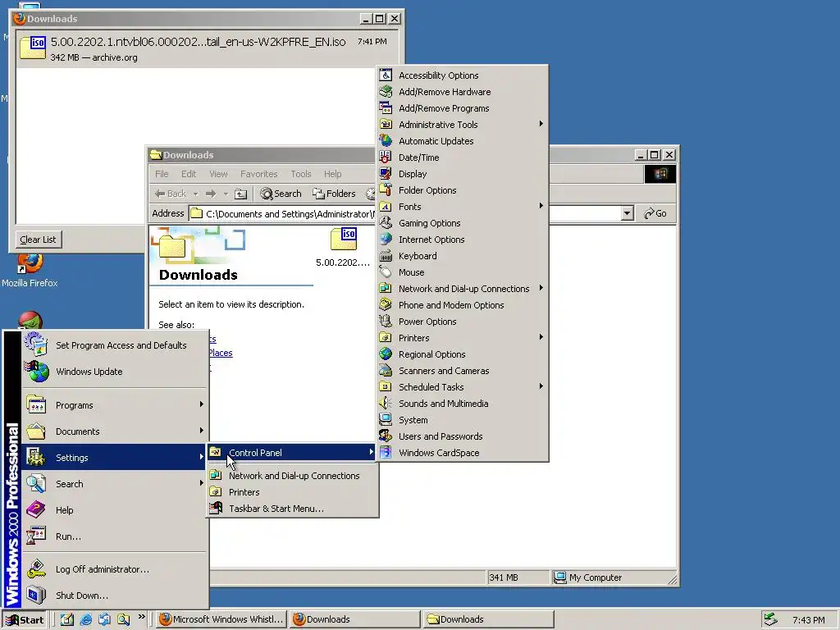Click the Help book icon in Start menu
Screen dimensions: 840x630
tap(36, 509)
